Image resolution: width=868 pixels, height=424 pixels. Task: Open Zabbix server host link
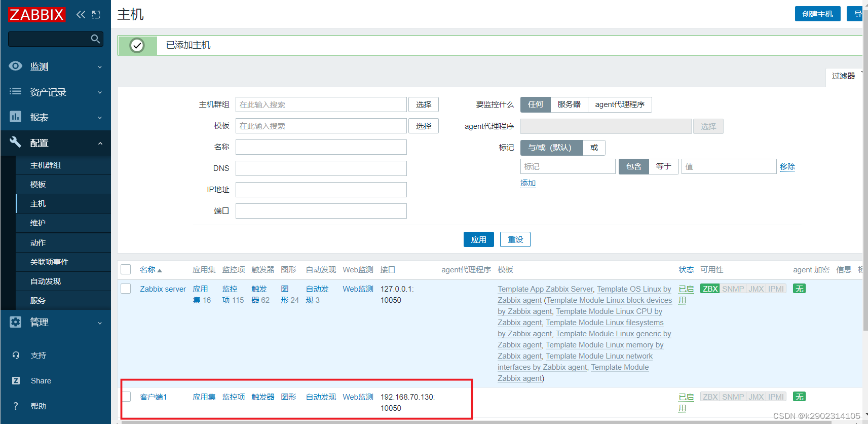coord(163,289)
